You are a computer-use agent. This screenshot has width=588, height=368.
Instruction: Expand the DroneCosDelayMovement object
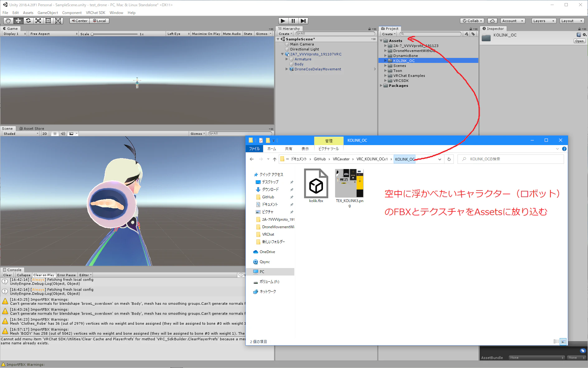point(287,69)
